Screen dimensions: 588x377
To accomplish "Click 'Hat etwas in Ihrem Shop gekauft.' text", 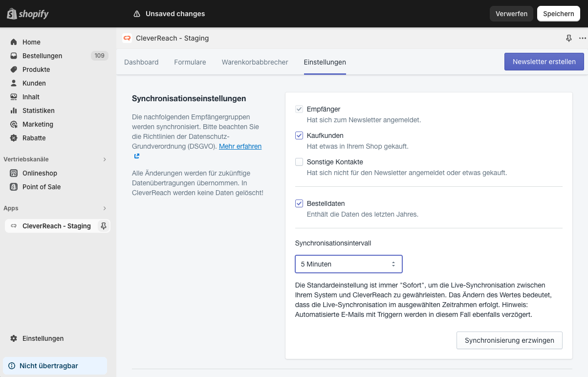I will point(358,146).
